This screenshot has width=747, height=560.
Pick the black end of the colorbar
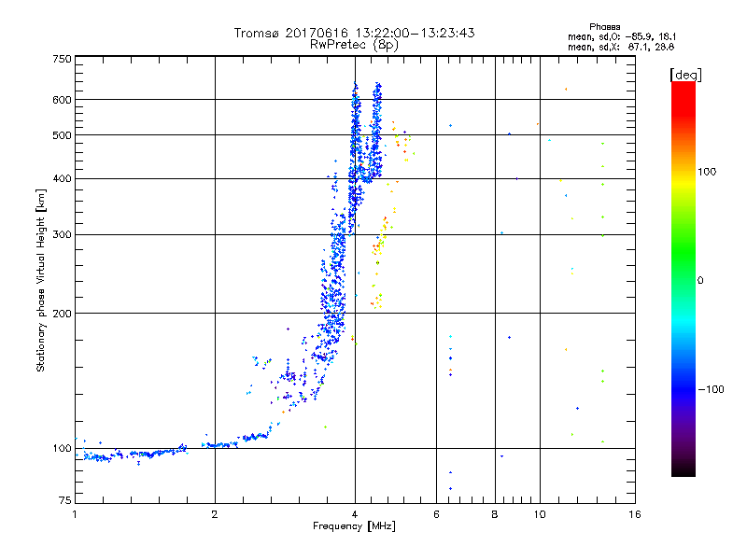(683, 471)
